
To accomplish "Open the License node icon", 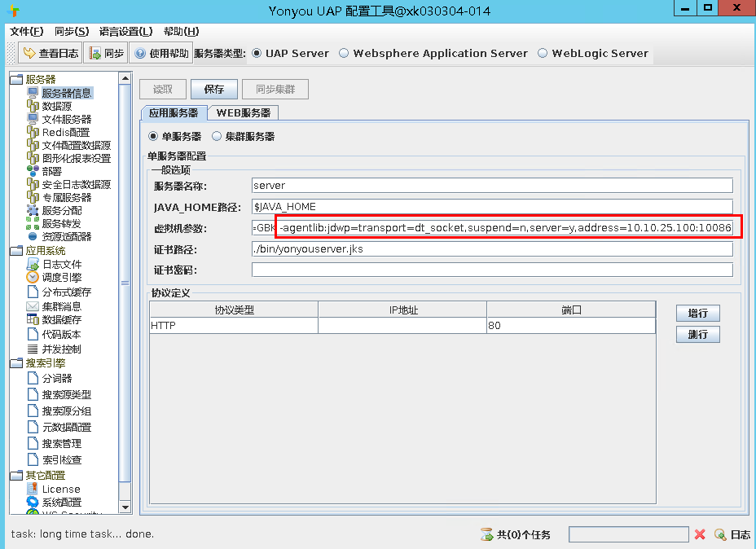I will click(x=33, y=488).
